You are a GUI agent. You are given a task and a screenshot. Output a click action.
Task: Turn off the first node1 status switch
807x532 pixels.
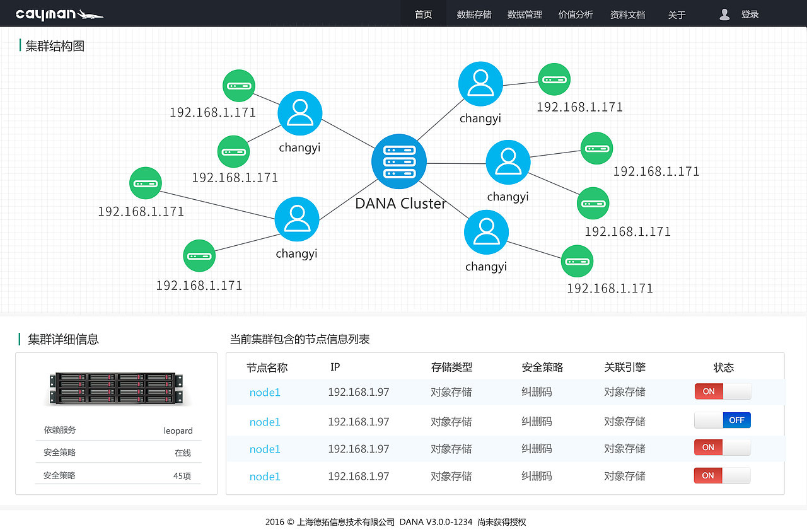723,391
